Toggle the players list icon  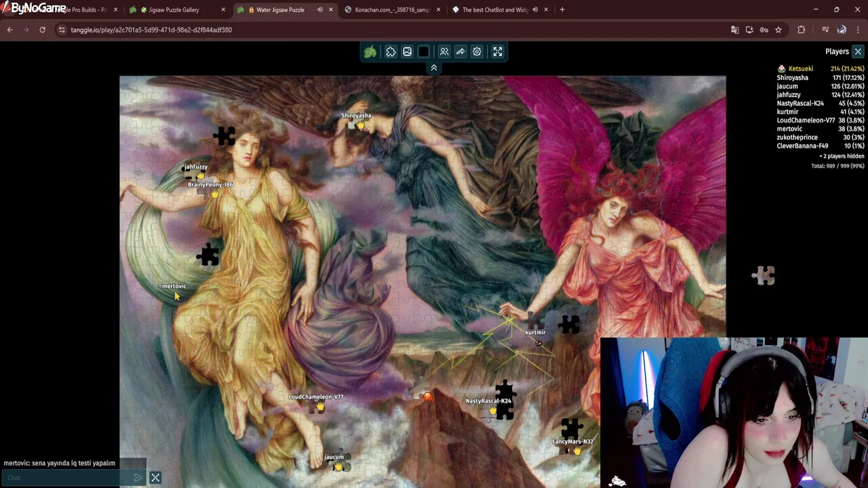pos(444,52)
